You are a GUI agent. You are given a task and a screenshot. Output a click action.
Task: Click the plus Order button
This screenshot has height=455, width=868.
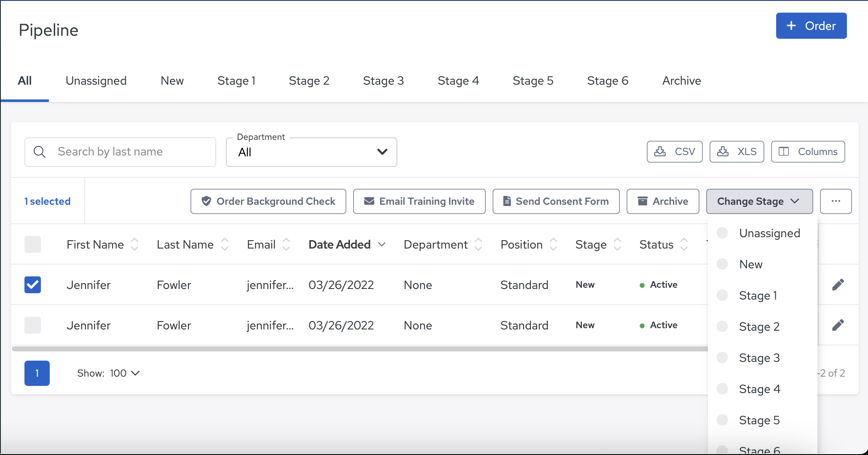[811, 26]
